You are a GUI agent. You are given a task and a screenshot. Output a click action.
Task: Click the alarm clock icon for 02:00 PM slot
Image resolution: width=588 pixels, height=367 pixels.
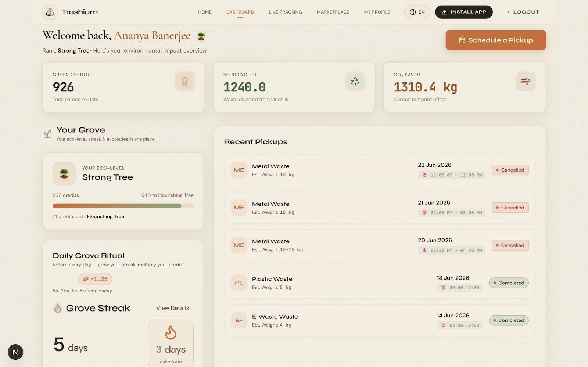pyautogui.click(x=424, y=212)
